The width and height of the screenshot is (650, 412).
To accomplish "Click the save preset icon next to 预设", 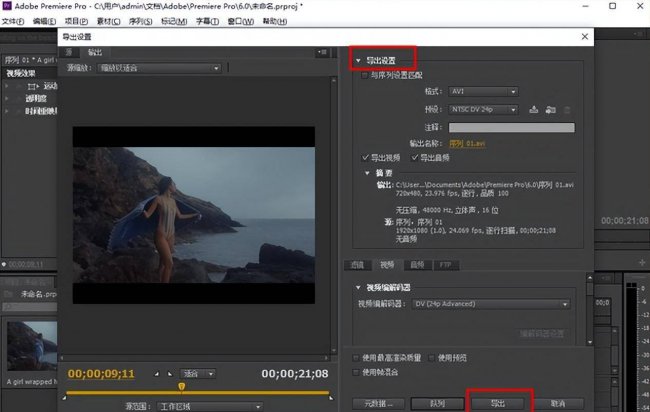I will [x=534, y=109].
